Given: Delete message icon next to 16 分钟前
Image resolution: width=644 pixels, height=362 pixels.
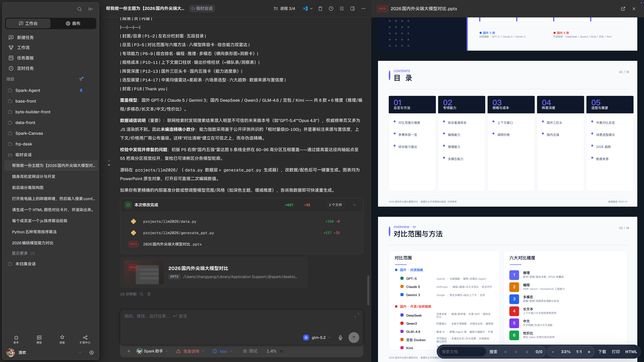Looking at the screenshot, I should point(149,294).
